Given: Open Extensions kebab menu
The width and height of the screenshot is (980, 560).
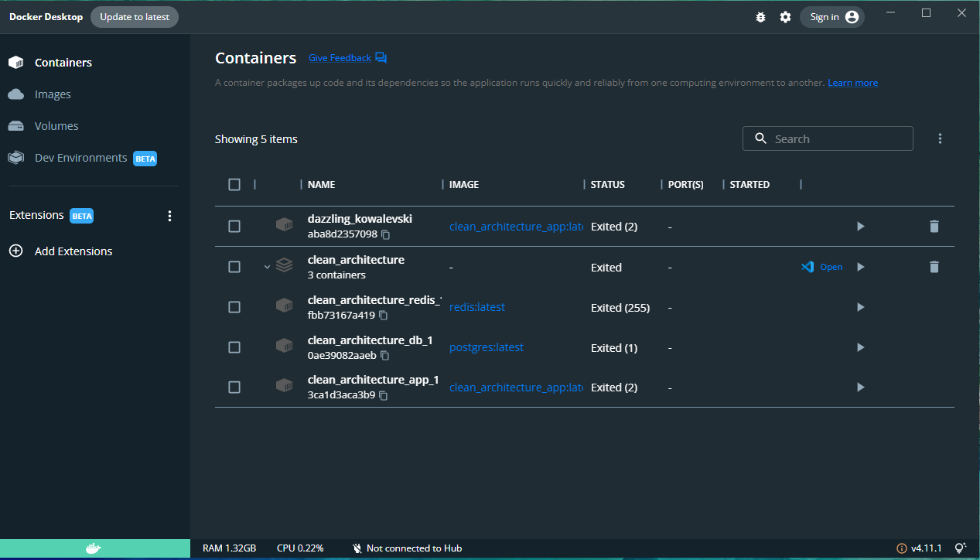Looking at the screenshot, I should tap(170, 216).
